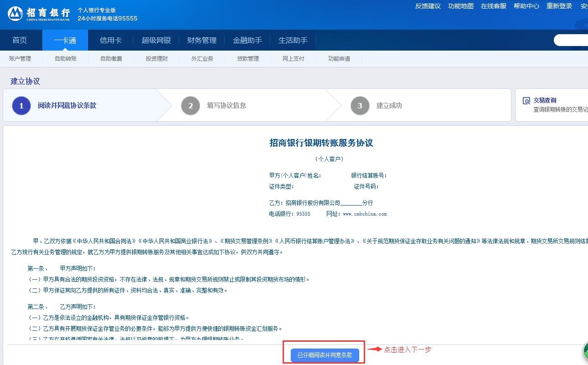
Task: Select the 生活助手 tab
Action: (x=293, y=40)
